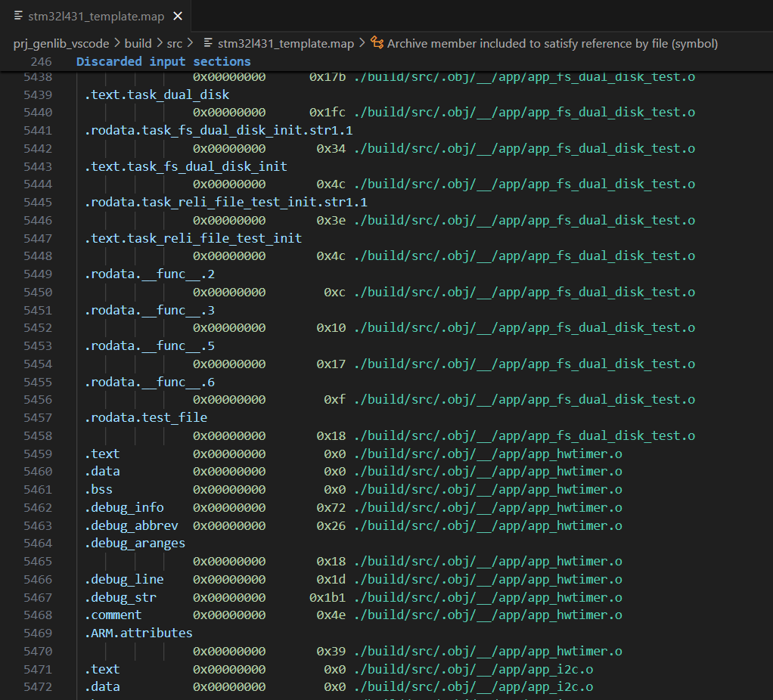773x700 pixels.
Task: Click the app_i2c.o path on line 5471
Action: [473, 669]
